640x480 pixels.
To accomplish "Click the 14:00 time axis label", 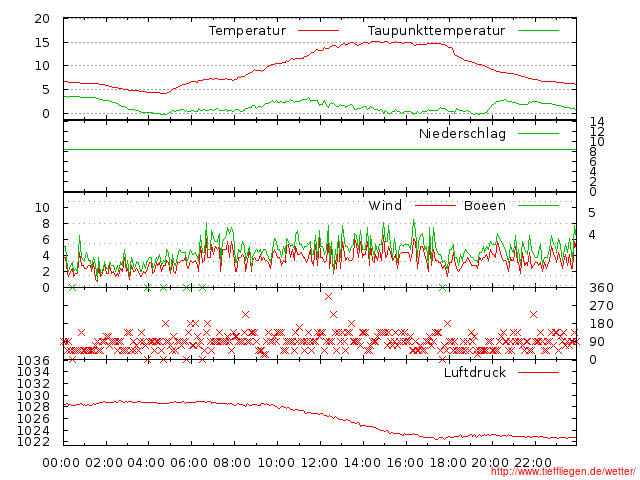I will point(362,463).
